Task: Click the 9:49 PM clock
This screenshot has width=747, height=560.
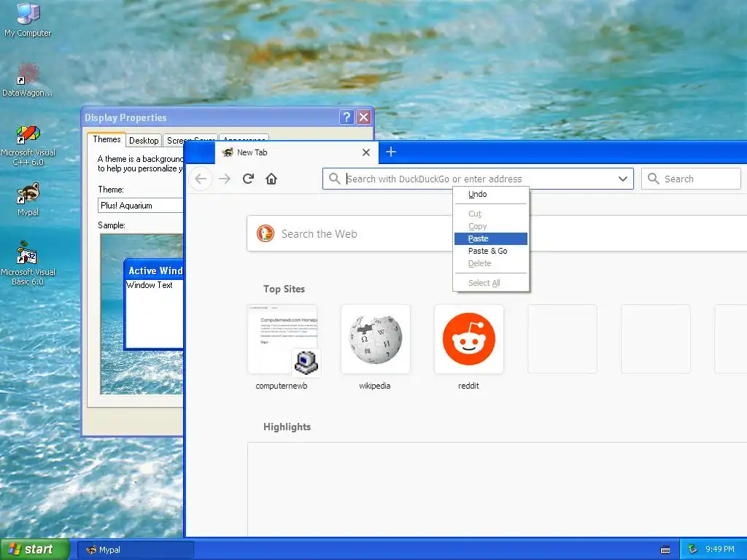Action: pos(719,550)
